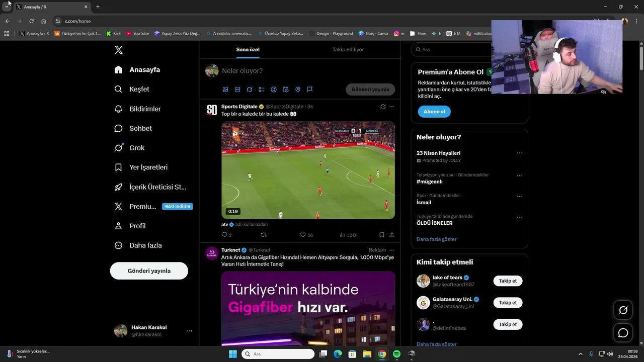Open a new Chrome tab

pyautogui.click(x=98, y=7)
